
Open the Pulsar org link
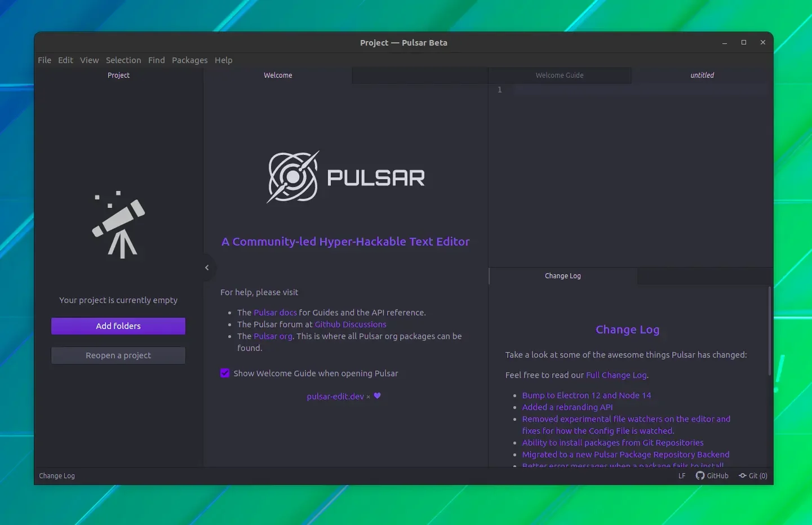(x=273, y=336)
